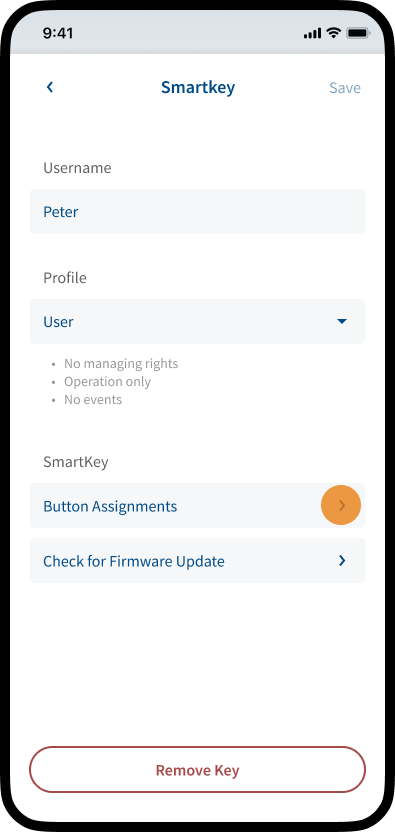Open the Check for Firmware Update row
This screenshot has width=395, height=832.
point(198,561)
